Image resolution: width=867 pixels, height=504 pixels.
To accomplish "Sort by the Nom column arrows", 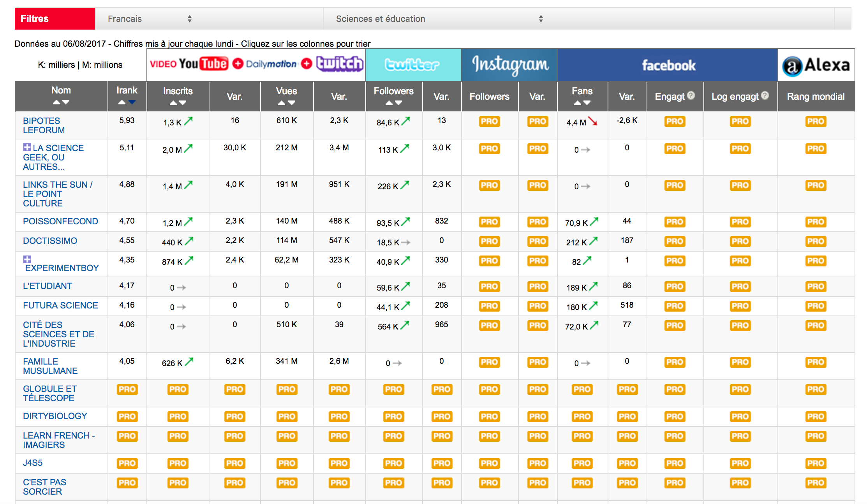I will (x=61, y=102).
